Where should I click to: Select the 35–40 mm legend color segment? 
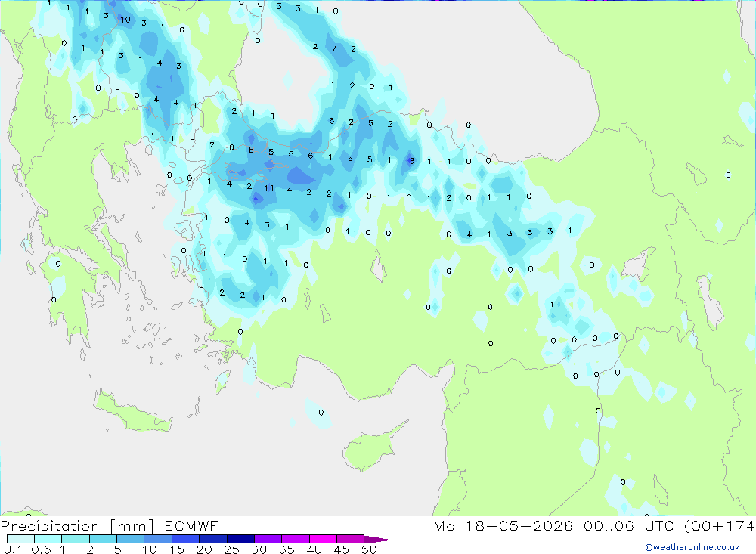click(x=295, y=539)
